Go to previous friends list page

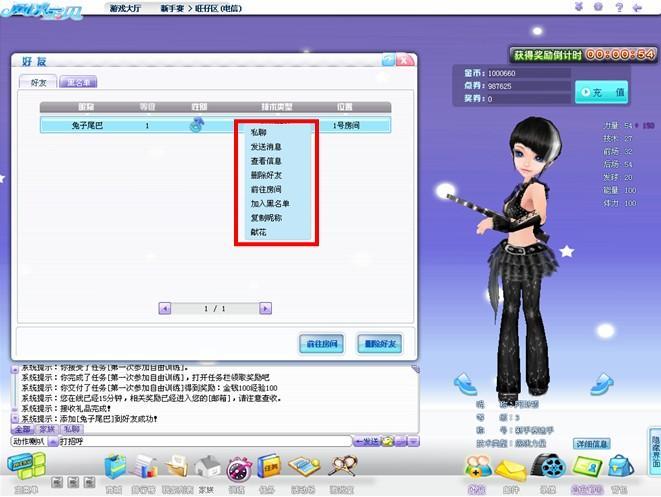pos(165,309)
